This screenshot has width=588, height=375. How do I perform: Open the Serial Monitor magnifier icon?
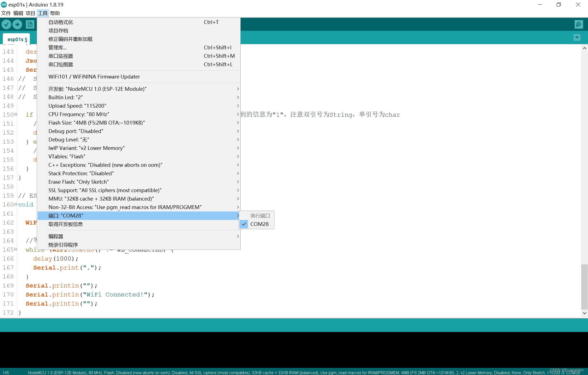click(578, 25)
